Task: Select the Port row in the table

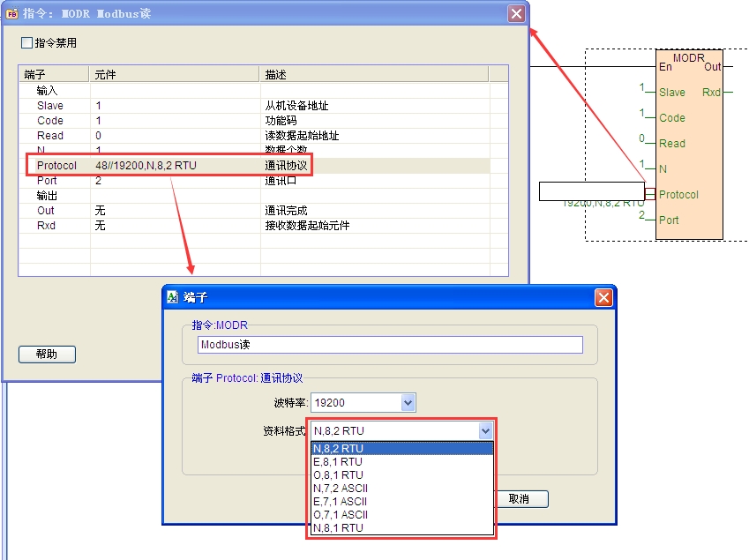Action: point(254,181)
